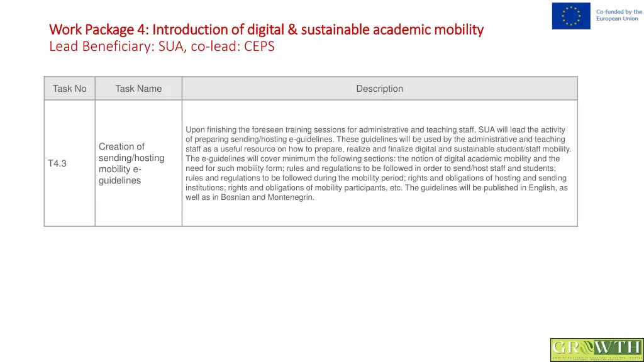The width and height of the screenshot is (644, 362).
Task: Click the Creation of sending/hosting mobility e-guidelines cell
Action: click(x=138, y=163)
